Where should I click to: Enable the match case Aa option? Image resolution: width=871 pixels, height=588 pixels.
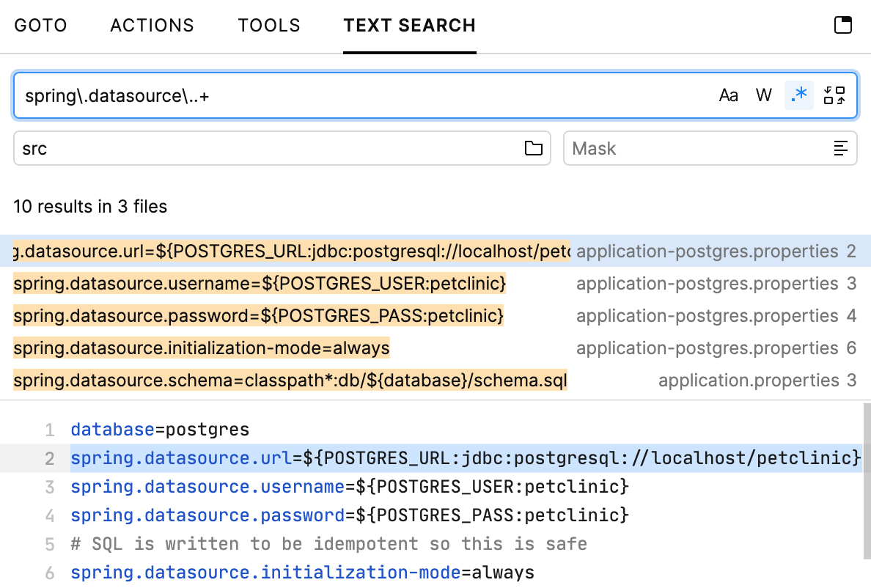click(x=728, y=95)
